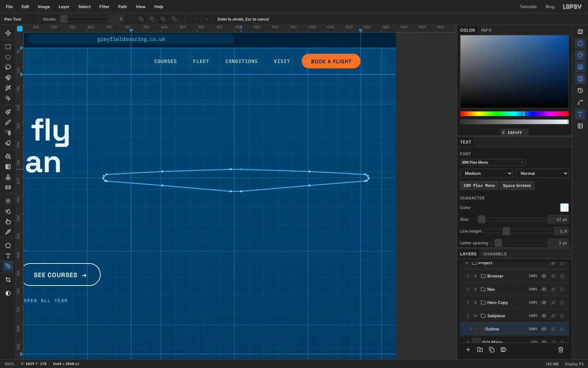The width and height of the screenshot is (588, 368).
Task: Select the Shape polygon tool
Action: point(8,245)
